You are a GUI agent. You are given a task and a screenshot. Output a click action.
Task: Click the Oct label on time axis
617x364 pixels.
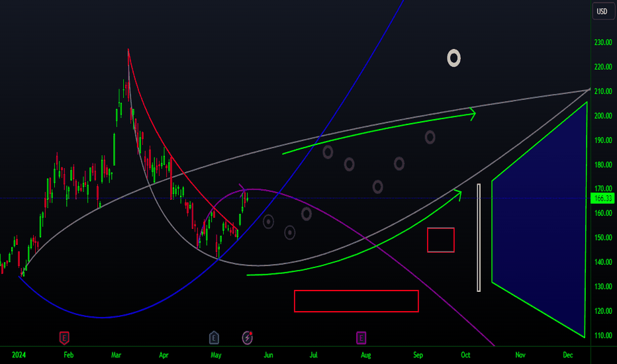pyautogui.click(x=466, y=355)
